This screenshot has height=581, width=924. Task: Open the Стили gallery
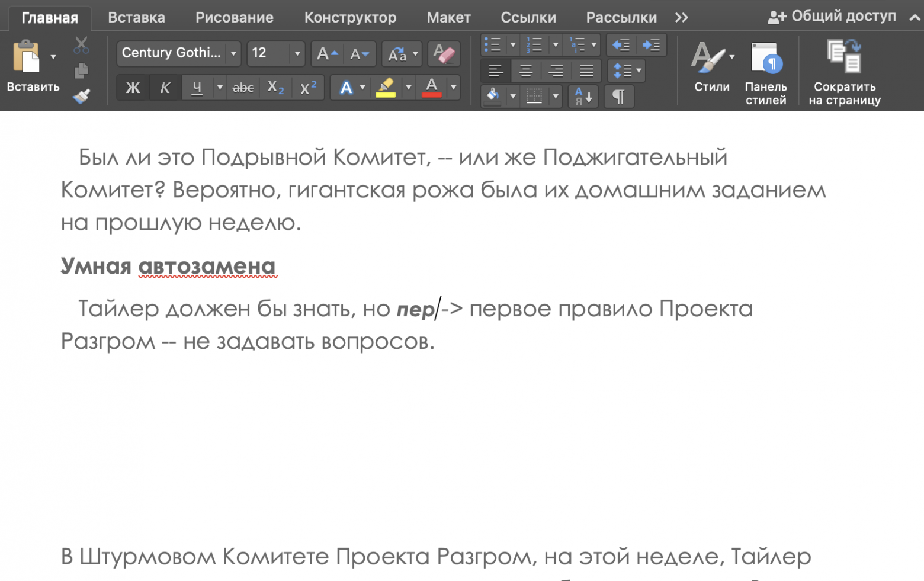[x=710, y=70]
